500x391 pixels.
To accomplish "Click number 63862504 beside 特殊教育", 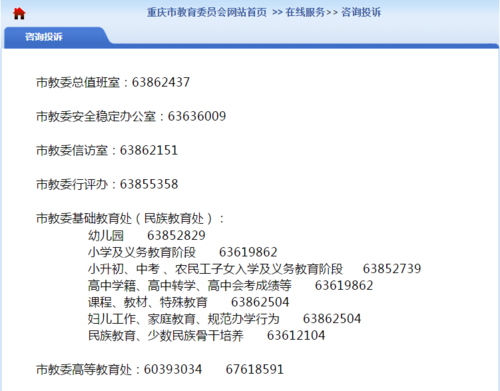I will click(x=260, y=302).
